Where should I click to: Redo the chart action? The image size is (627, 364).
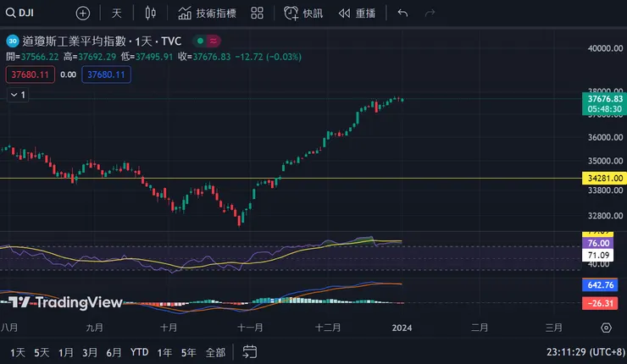point(430,14)
